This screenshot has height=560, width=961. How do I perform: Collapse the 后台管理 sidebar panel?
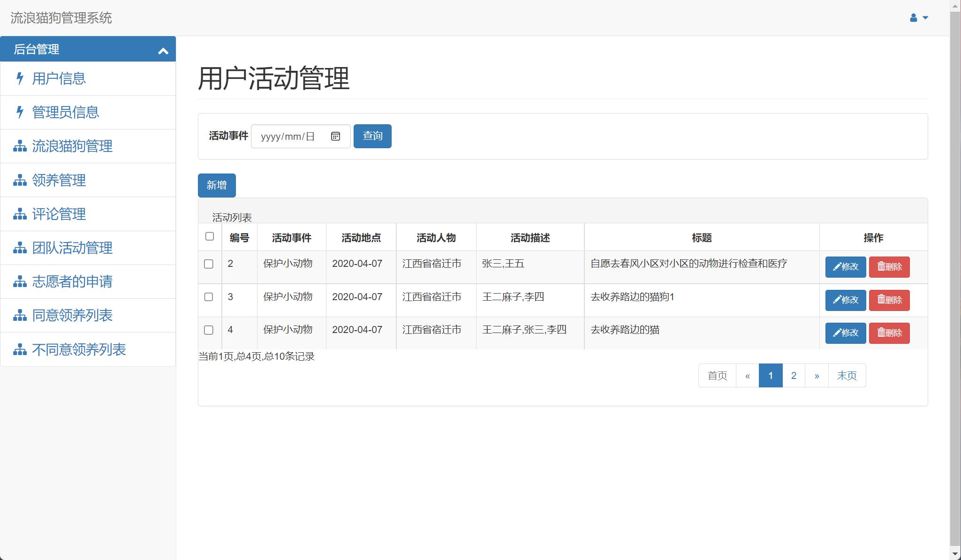pyautogui.click(x=163, y=51)
